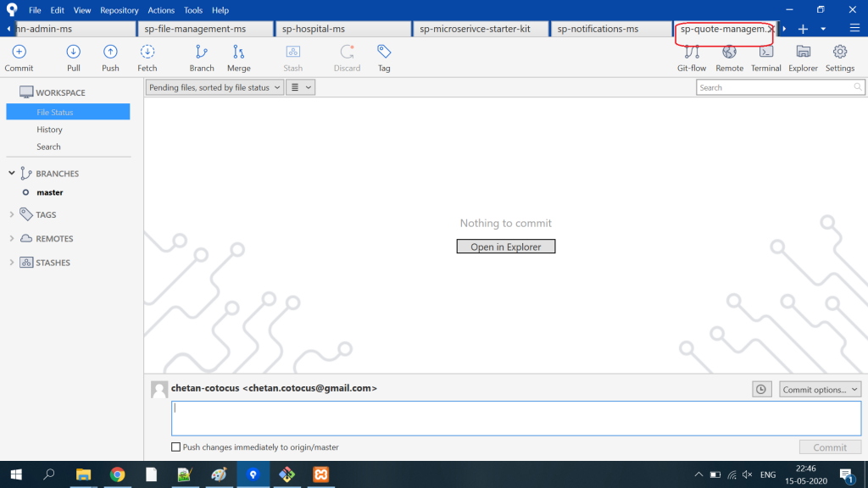Open the Edit menu
Screen dimensions: 868x488
(x=57, y=10)
